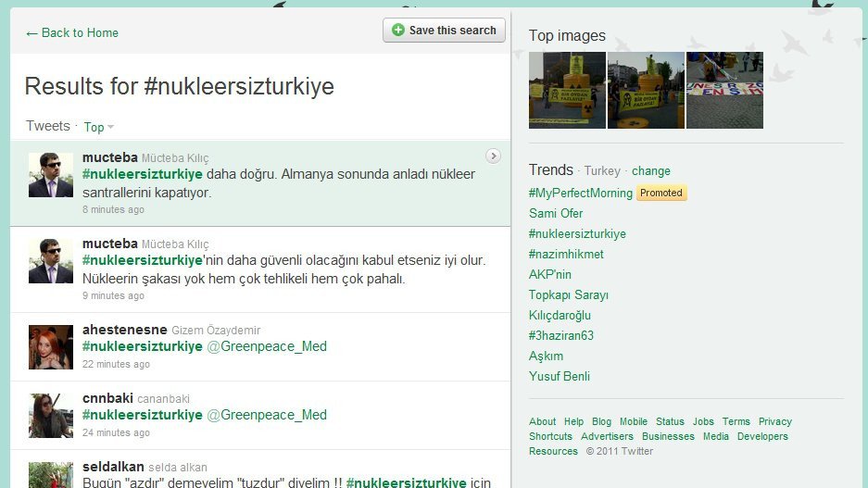Open the third top image with the colorful banner
Viewport: 868px width, 488px height.
724,90
